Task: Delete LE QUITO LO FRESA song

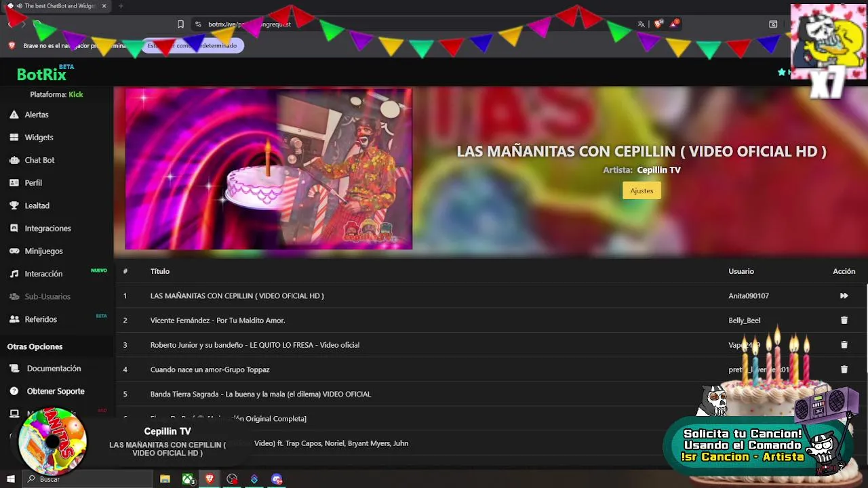Action: 844,344
